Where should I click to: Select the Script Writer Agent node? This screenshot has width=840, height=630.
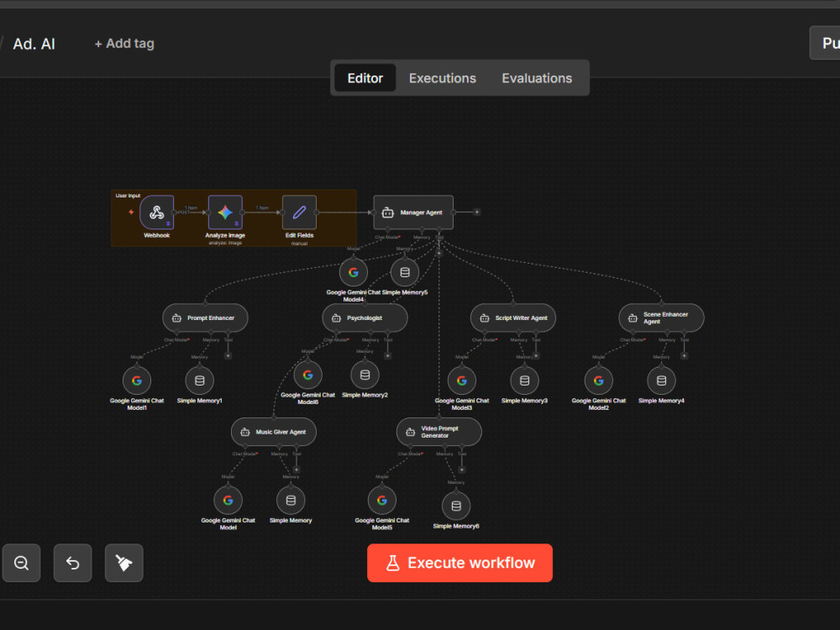(513, 318)
